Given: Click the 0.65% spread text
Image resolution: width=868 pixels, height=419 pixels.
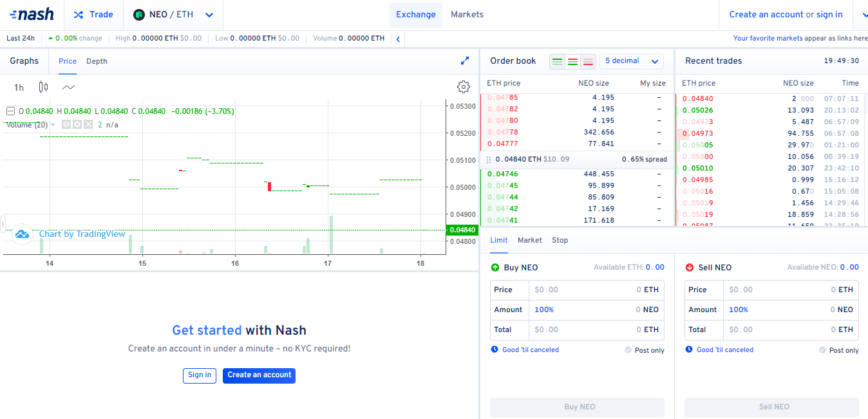Looking at the screenshot, I should click(x=644, y=160).
